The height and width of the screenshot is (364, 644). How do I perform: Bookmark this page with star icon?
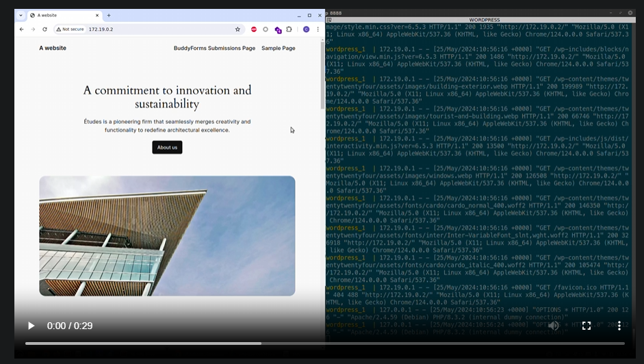tap(237, 29)
